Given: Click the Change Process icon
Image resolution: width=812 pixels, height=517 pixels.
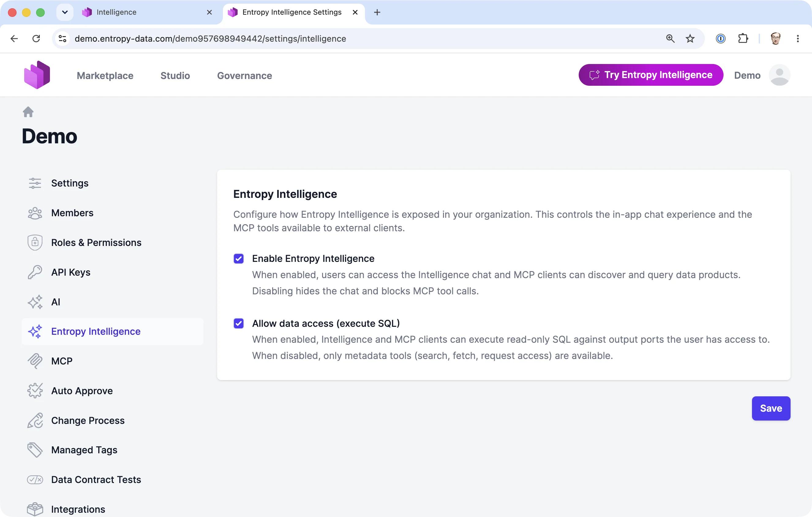Looking at the screenshot, I should (35, 421).
